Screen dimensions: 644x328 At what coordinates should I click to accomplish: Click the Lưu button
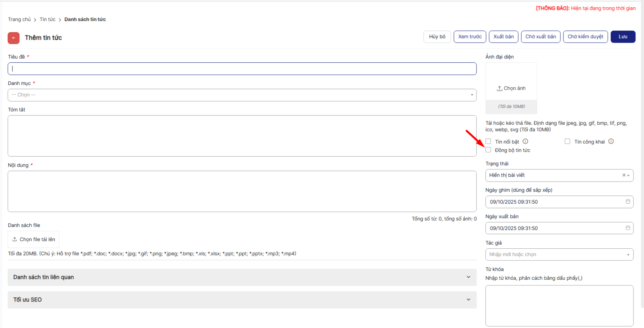point(623,37)
